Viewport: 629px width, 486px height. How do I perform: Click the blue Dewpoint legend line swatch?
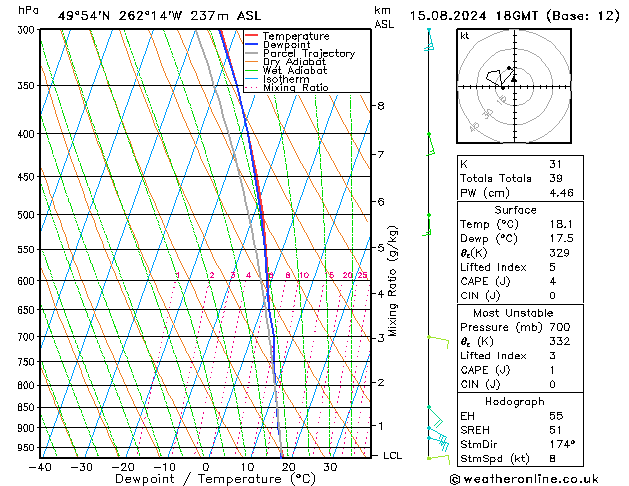click(252, 44)
